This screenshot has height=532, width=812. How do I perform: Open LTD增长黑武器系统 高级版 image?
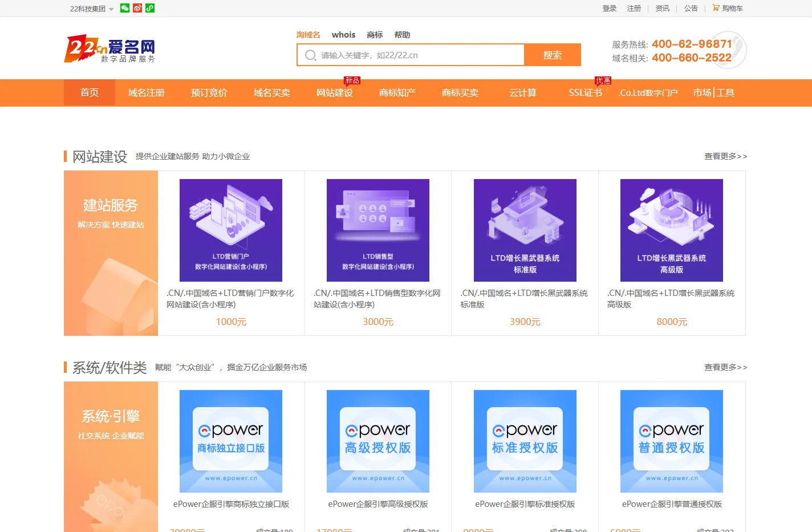pyautogui.click(x=672, y=230)
